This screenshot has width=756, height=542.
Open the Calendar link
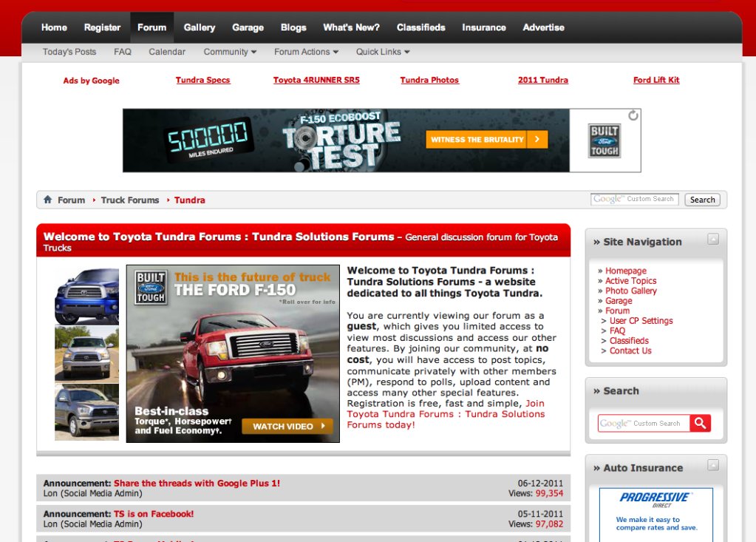pos(167,52)
